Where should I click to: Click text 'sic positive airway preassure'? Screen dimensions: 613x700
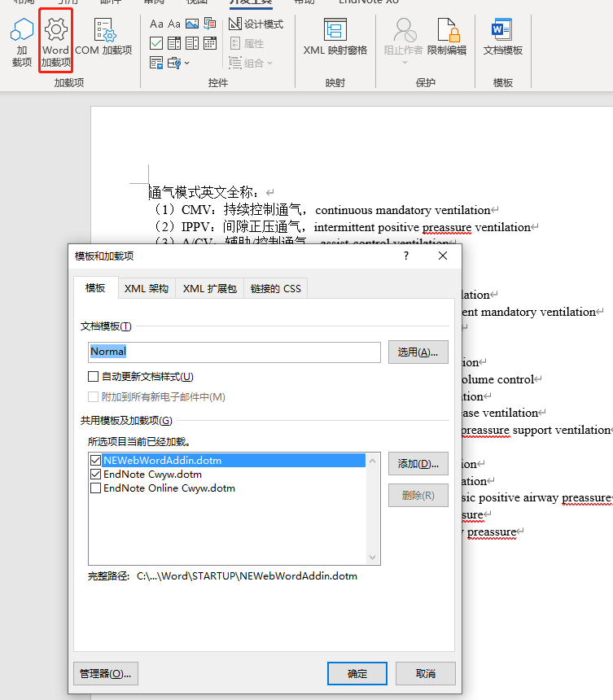(536, 498)
